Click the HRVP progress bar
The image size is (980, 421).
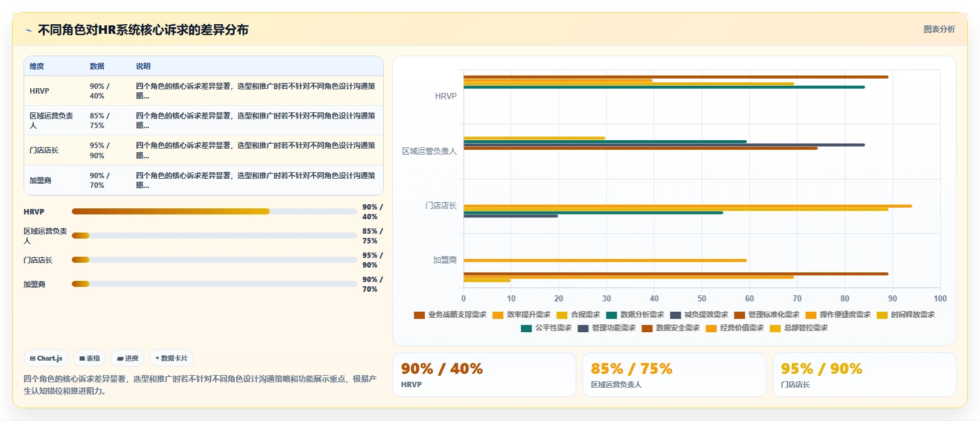(214, 211)
